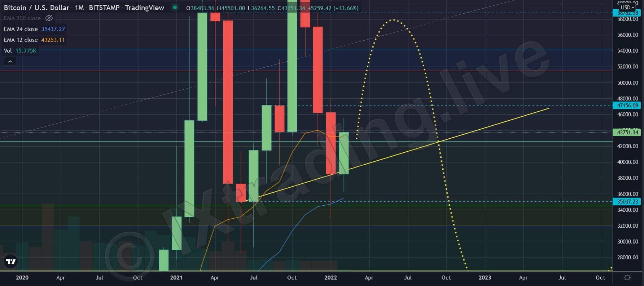Screen dimensions: 644x286
Task: Click the 42000.00 price axis label
Action: click(x=628, y=146)
